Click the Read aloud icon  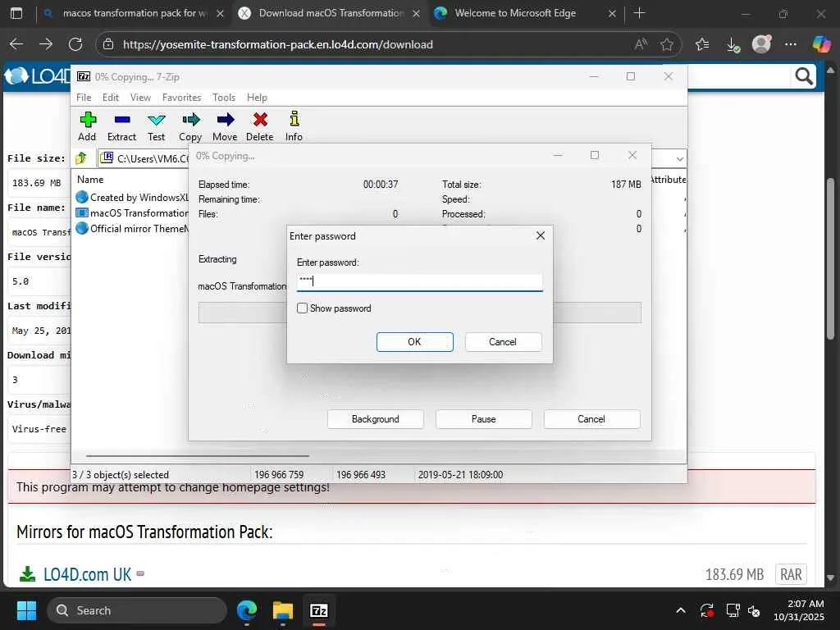pos(641,44)
